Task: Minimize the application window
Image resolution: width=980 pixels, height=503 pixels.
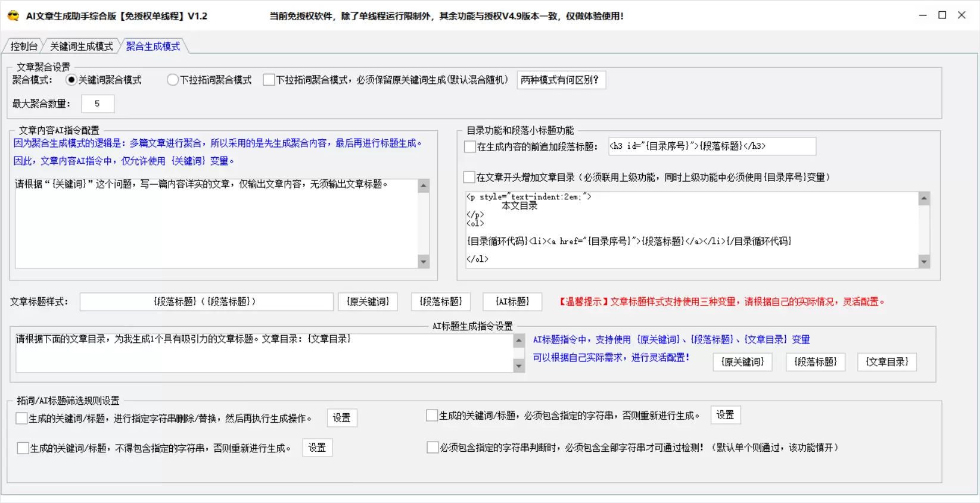Action: point(923,15)
